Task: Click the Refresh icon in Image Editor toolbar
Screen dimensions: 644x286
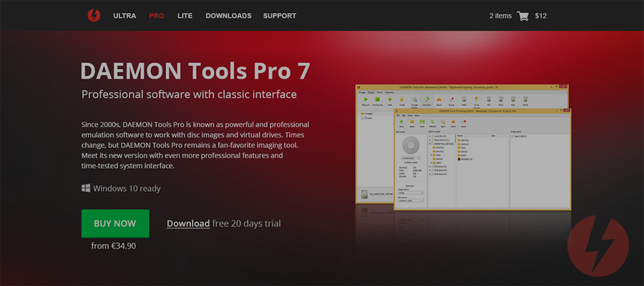Action: [x=432, y=123]
